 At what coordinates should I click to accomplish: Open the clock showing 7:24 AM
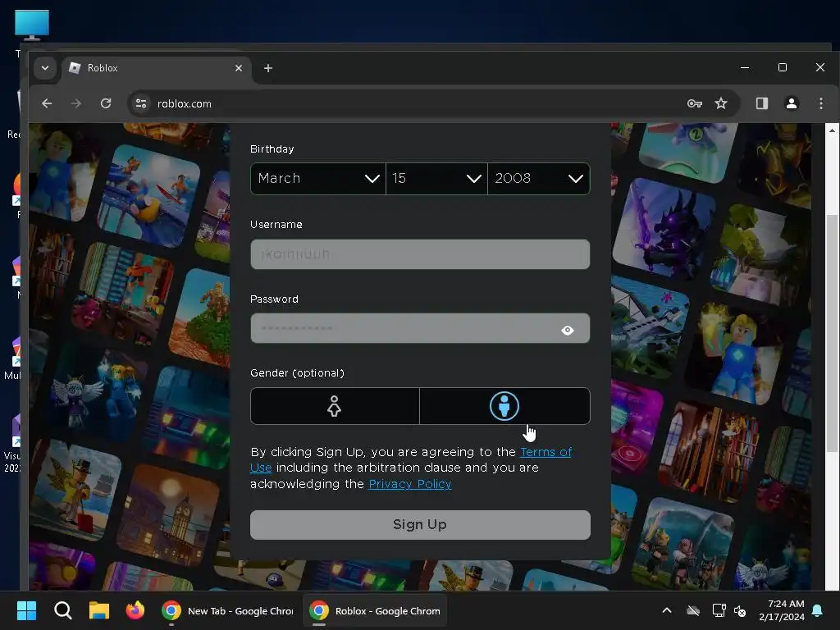[782, 610]
